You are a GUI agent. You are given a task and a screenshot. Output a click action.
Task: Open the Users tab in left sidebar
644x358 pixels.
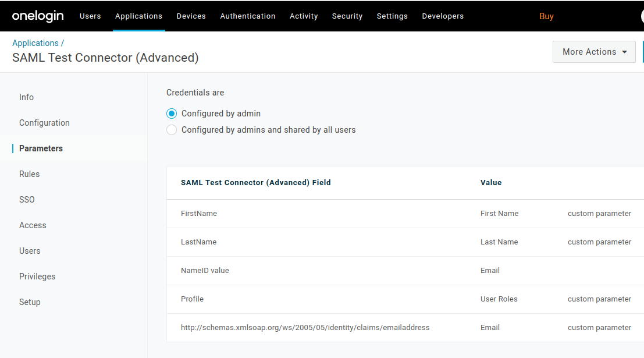click(30, 251)
